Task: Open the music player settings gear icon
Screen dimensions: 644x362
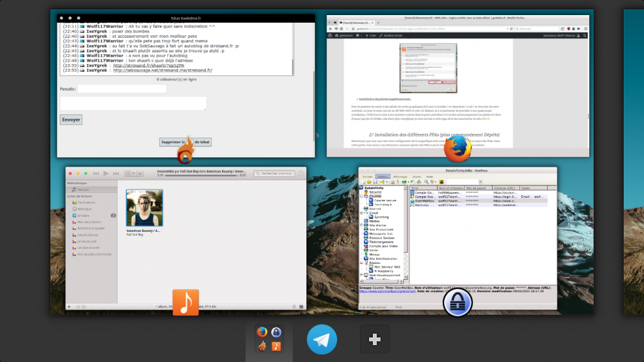Action: 301,173
